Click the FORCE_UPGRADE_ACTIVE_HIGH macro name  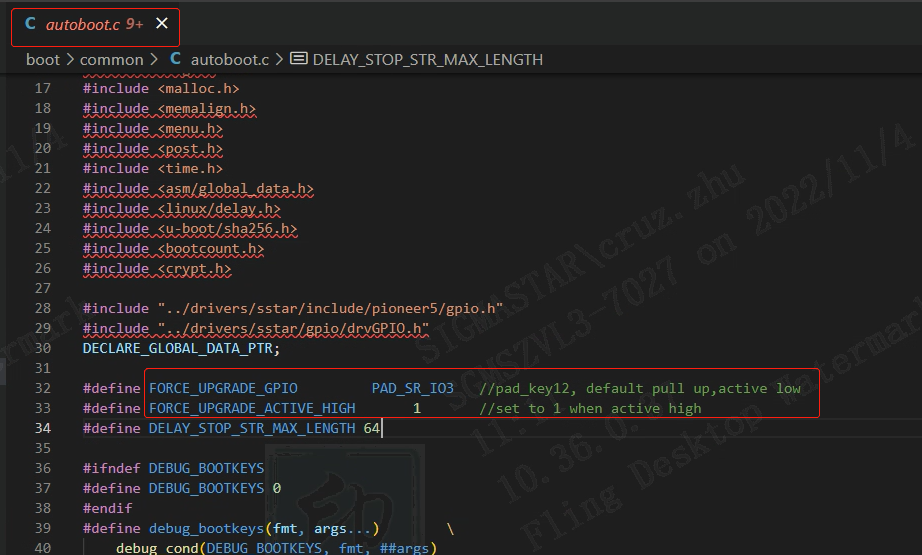point(251,408)
